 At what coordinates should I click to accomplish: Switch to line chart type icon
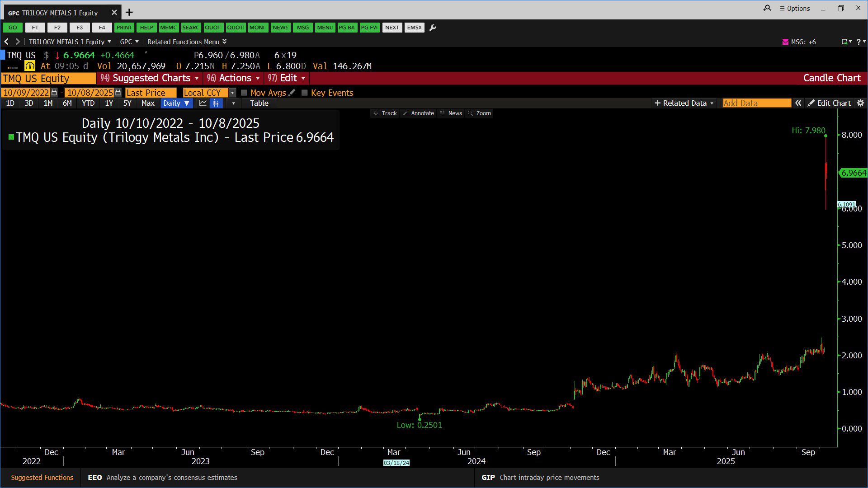point(203,103)
